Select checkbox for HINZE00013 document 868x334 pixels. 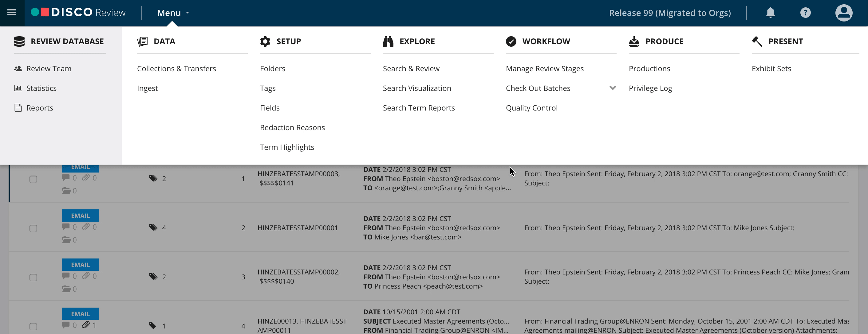tap(33, 327)
